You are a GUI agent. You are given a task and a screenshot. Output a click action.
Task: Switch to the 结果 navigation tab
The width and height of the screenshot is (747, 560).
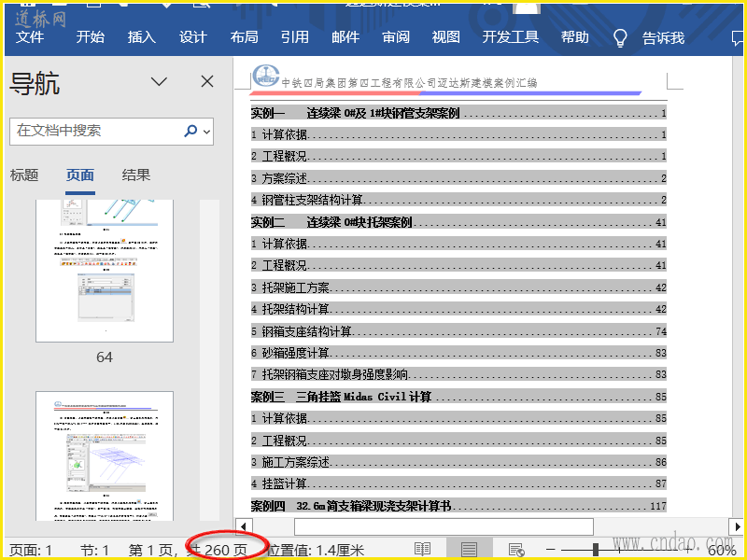click(136, 175)
